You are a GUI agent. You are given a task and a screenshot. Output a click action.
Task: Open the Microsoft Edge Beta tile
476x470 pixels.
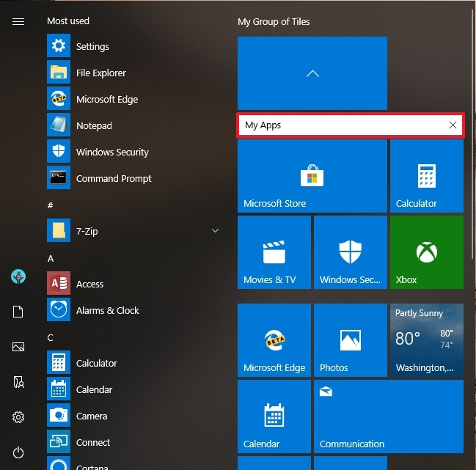point(274,340)
